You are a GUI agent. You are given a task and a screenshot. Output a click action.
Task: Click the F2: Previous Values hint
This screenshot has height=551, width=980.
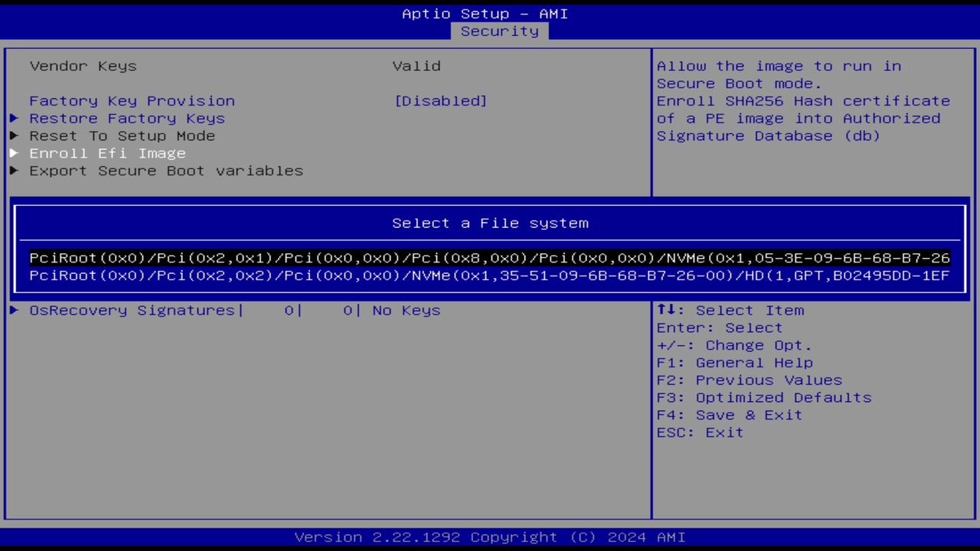pyautogui.click(x=750, y=380)
